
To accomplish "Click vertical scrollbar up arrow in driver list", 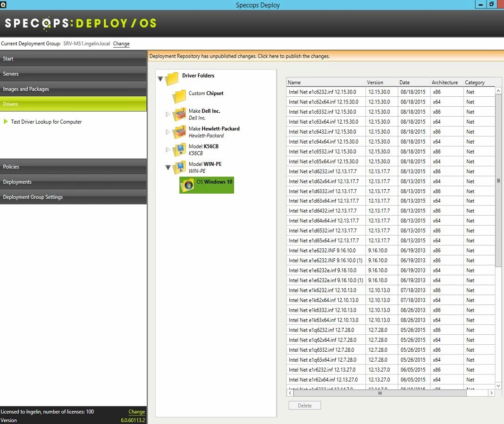I will 498,91.
